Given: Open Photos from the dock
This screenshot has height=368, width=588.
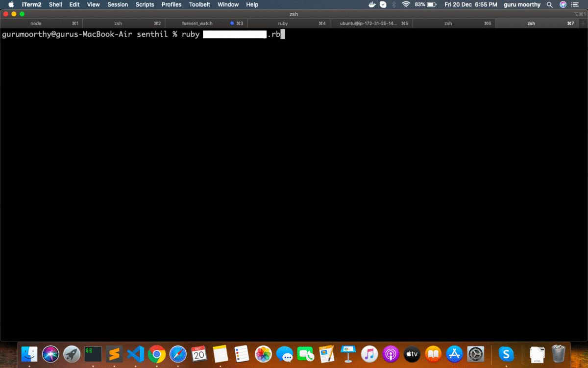Looking at the screenshot, I should pos(264,354).
